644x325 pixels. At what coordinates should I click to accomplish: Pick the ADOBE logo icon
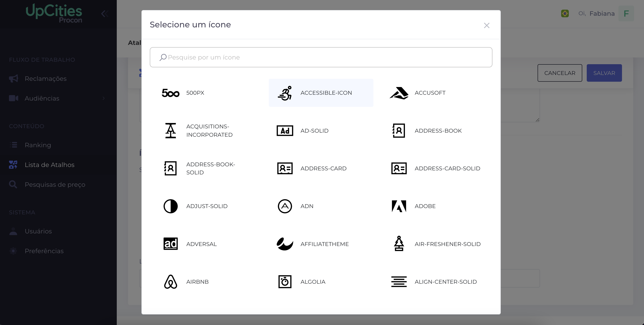point(399,206)
